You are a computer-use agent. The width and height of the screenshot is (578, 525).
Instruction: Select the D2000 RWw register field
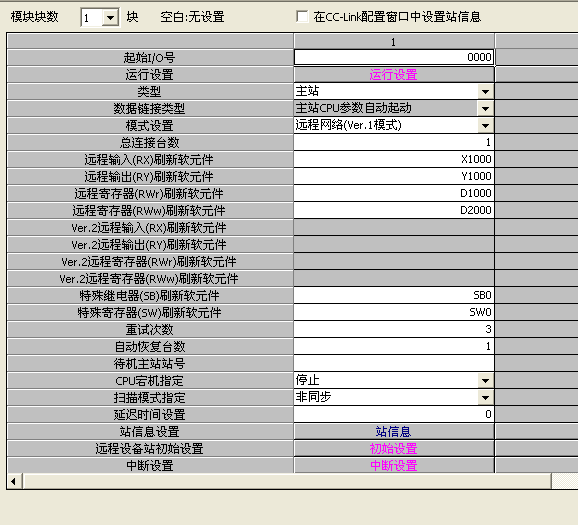point(394,210)
